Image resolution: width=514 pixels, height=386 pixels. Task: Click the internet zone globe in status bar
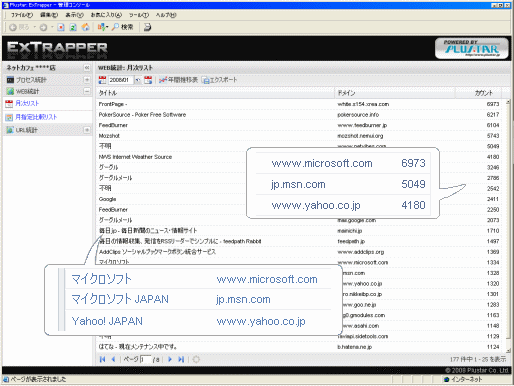click(447, 379)
